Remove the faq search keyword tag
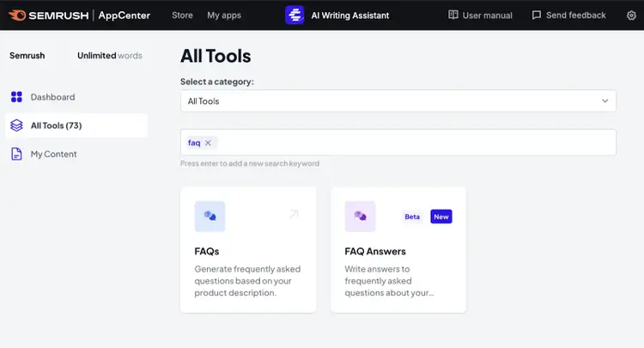 click(208, 143)
